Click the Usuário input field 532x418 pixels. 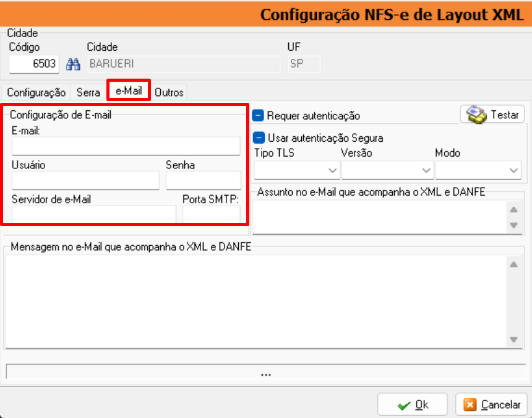point(85,180)
